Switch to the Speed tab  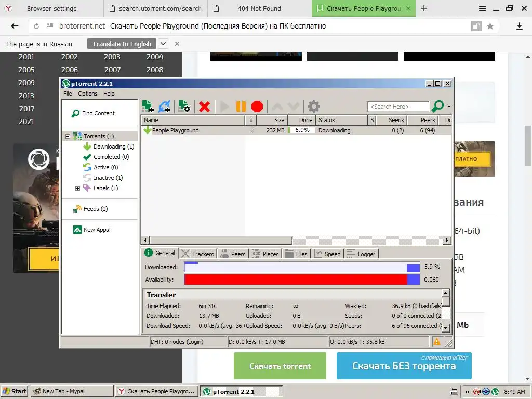coord(327,254)
